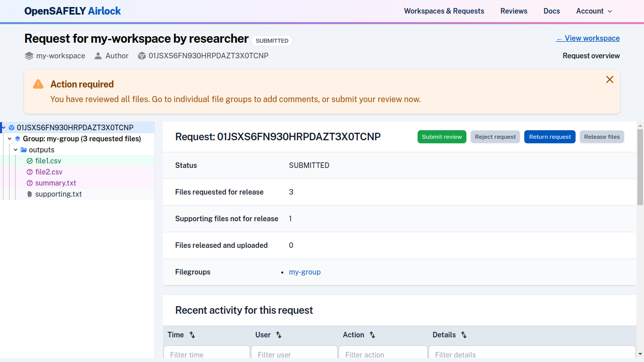Open the my-group filegroup link
Viewport: 644px width, 362px height.
[x=304, y=272]
